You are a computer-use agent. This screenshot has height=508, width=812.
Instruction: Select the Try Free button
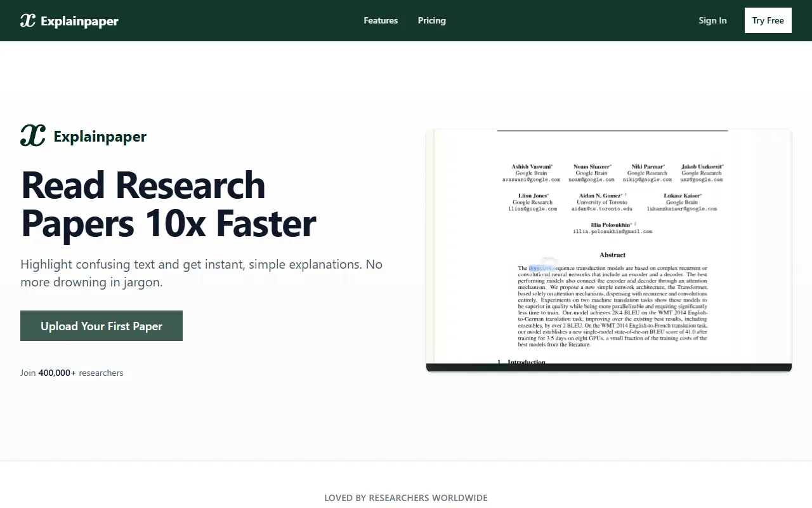point(768,20)
